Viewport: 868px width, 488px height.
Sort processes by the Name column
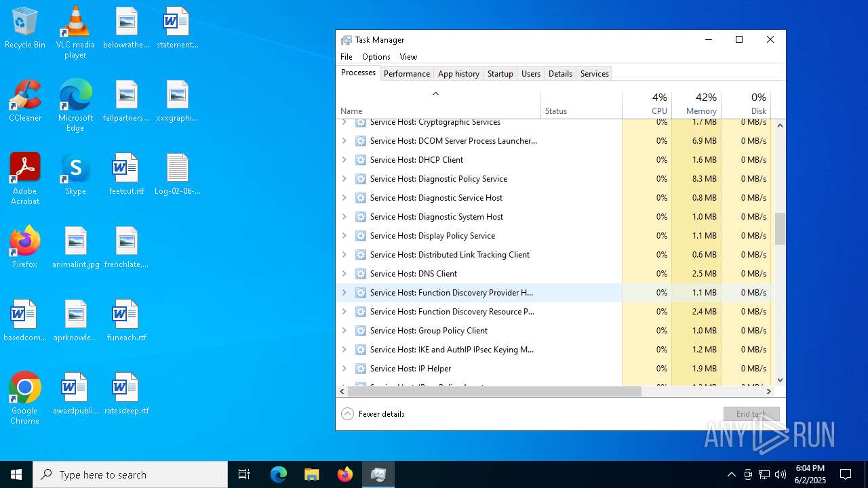(x=439, y=104)
